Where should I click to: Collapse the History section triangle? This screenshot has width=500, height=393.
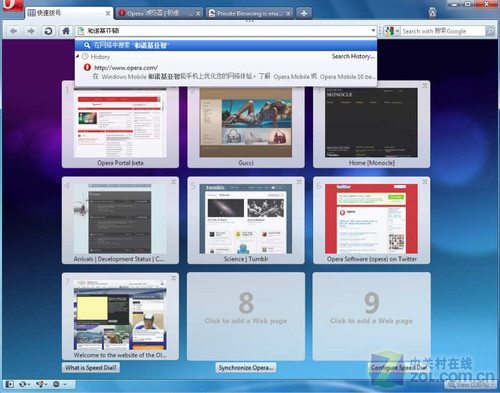(78, 56)
